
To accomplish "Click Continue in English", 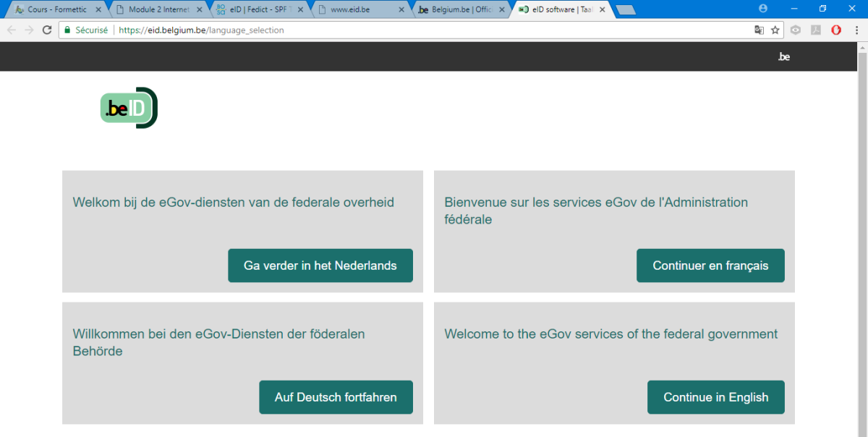I will click(x=715, y=397).
